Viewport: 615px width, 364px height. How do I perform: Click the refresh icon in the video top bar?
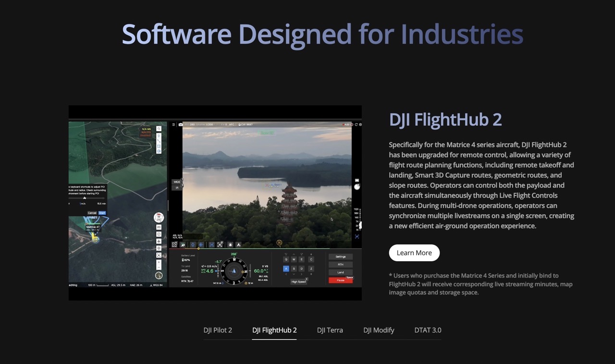pyautogui.click(x=356, y=124)
